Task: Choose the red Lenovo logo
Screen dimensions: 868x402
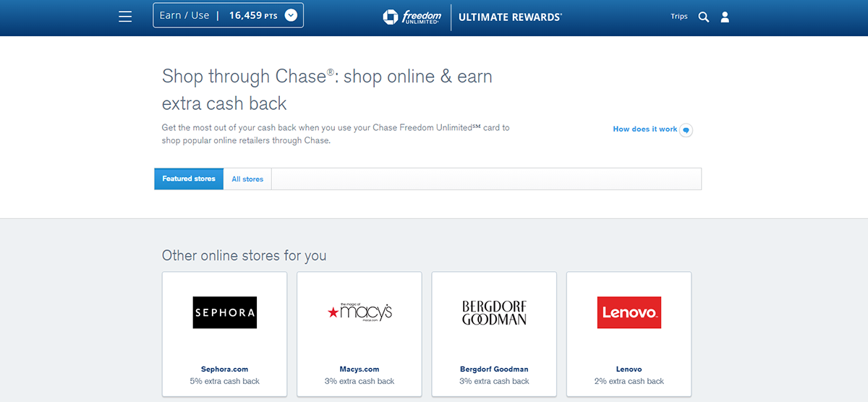Action: [629, 312]
